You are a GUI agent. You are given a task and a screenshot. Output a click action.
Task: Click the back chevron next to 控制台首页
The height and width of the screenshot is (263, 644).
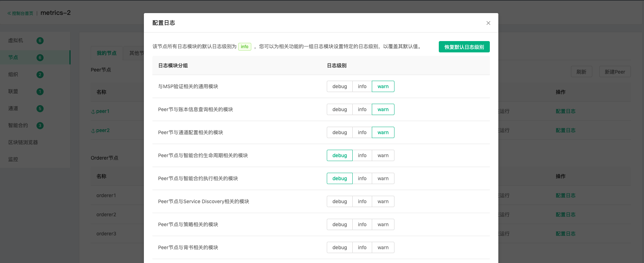[x=9, y=13]
